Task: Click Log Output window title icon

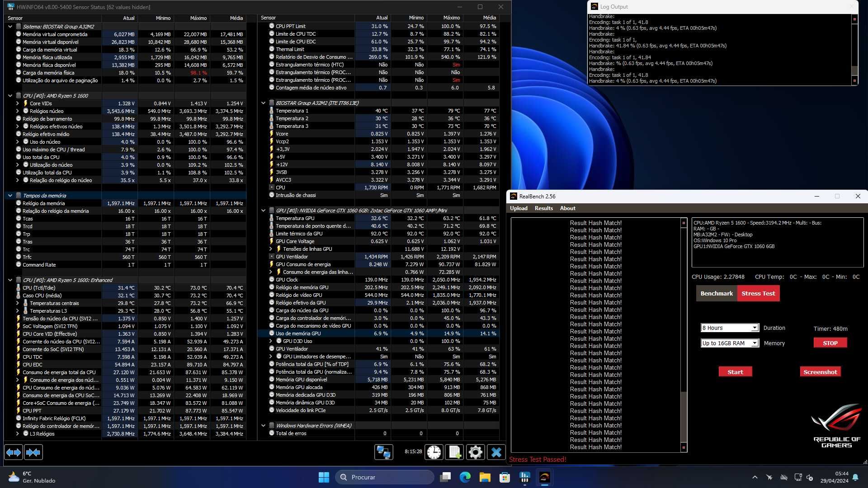Action: point(594,7)
